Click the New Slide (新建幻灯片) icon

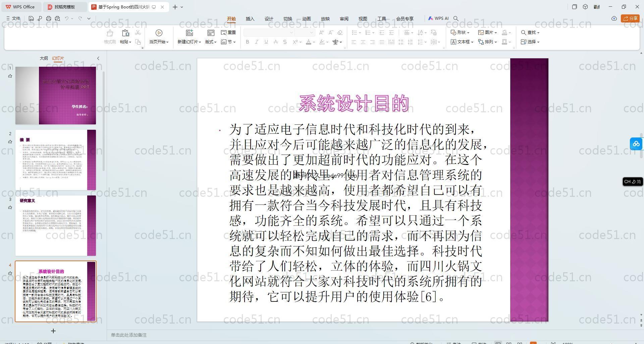click(x=190, y=33)
